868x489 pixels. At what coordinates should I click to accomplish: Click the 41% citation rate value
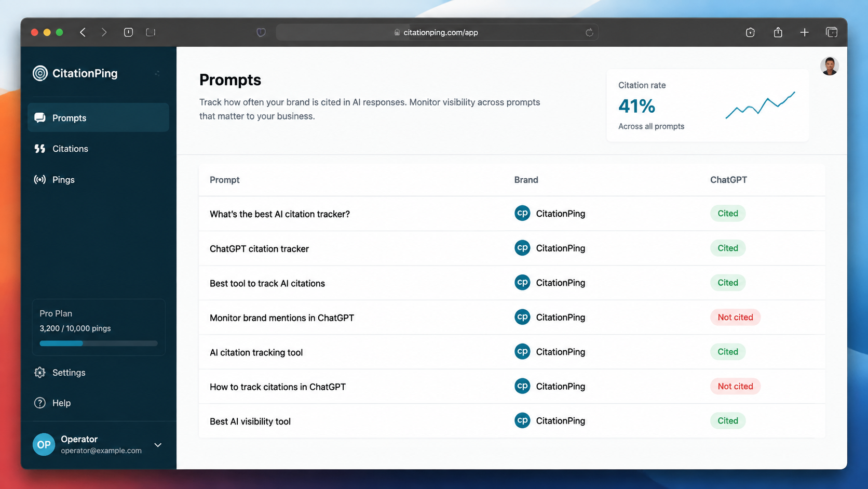pyautogui.click(x=636, y=106)
